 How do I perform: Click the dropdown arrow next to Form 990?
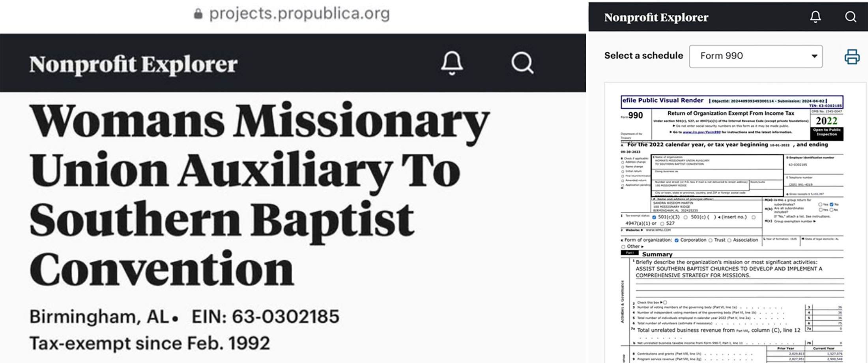tap(814, 56)
